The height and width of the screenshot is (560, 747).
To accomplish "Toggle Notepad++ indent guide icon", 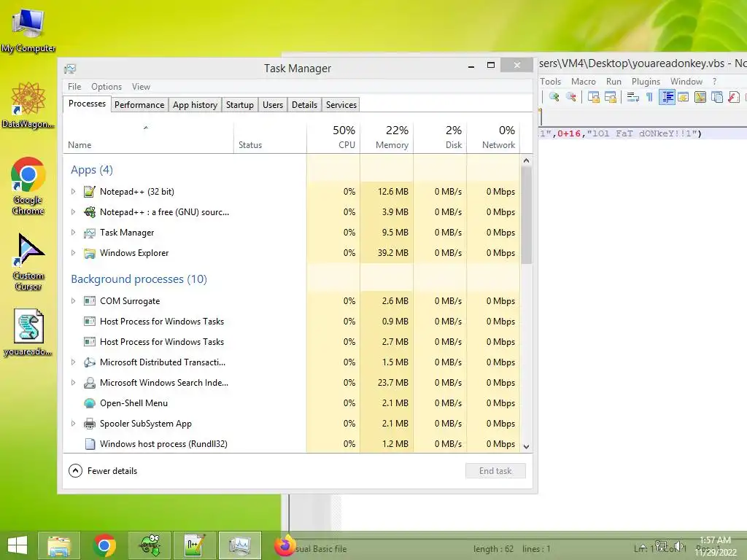I will click(667, 97).
